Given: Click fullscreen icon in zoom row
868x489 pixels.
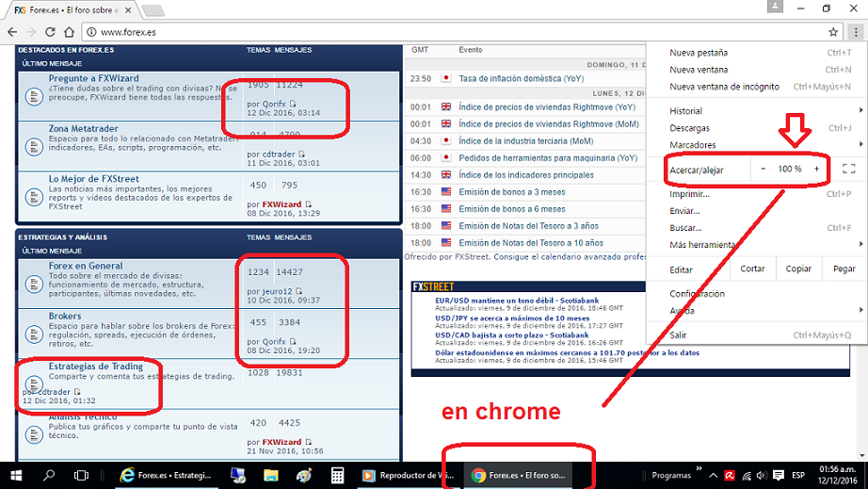Looking at the screenshot, I should pyautogui.click(x=848, y=169).
